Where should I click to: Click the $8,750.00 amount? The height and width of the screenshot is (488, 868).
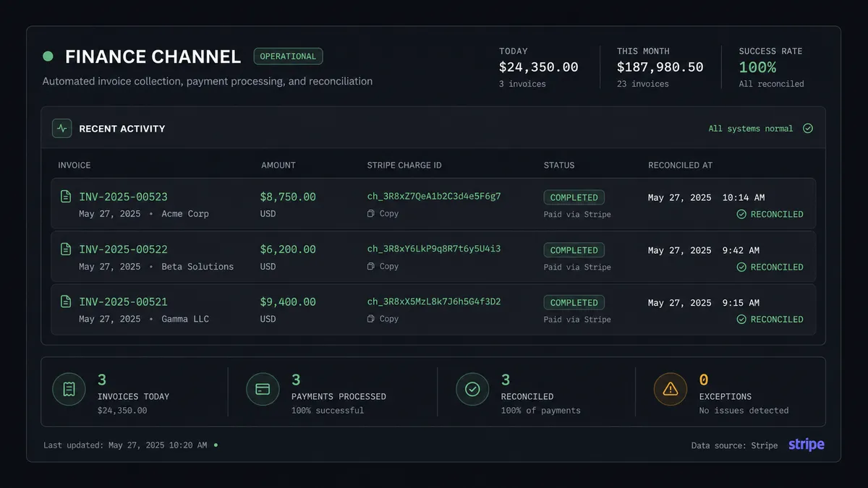pos(288,197)
